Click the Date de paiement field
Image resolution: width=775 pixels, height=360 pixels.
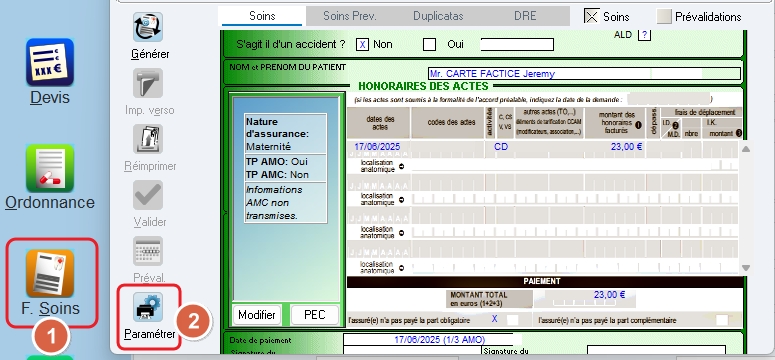pos(432,340)
